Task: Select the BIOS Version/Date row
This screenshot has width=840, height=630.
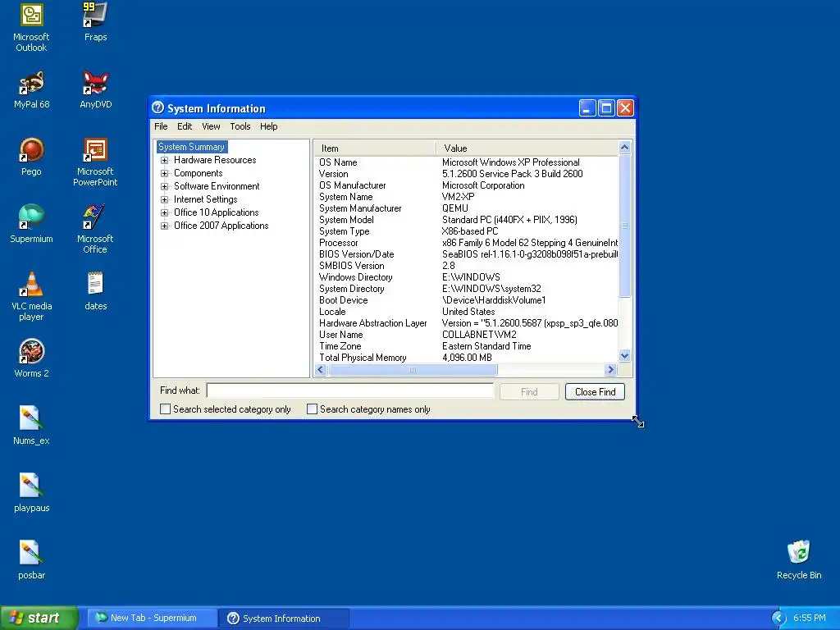Action: point(466,254)
